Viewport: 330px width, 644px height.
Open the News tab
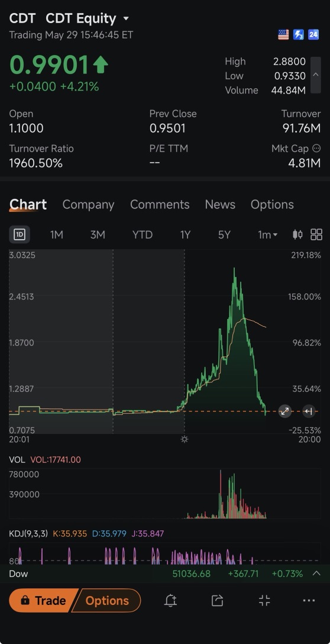pos(220,205)
